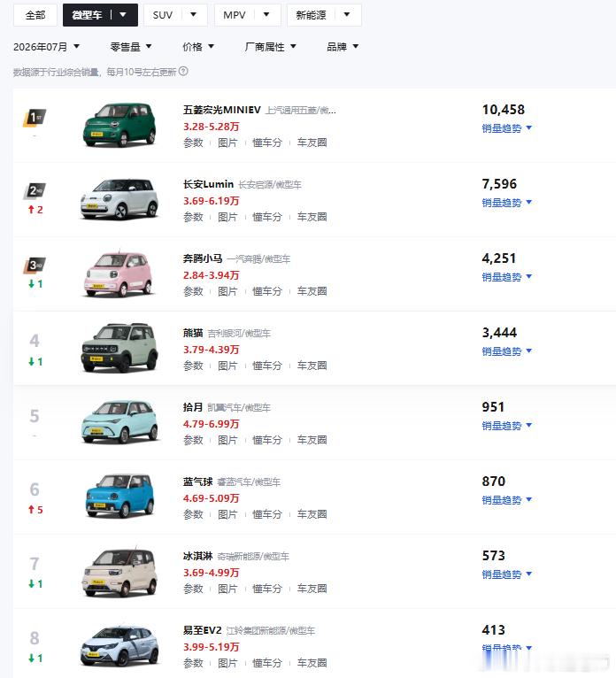Open the 蓝气球 model title
Screen dimensions: 616x678
coord(198,482)
